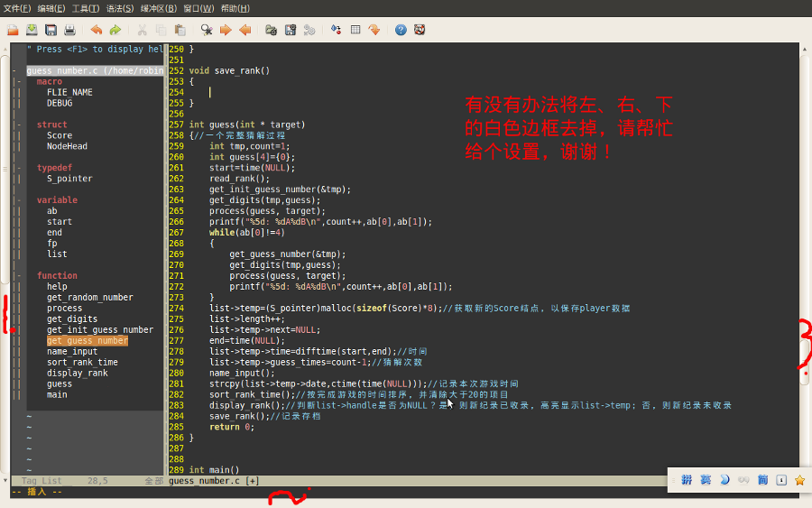The image size is (812, 508).
Task: Click the left scrollbar down arrow
Action: 5,480
